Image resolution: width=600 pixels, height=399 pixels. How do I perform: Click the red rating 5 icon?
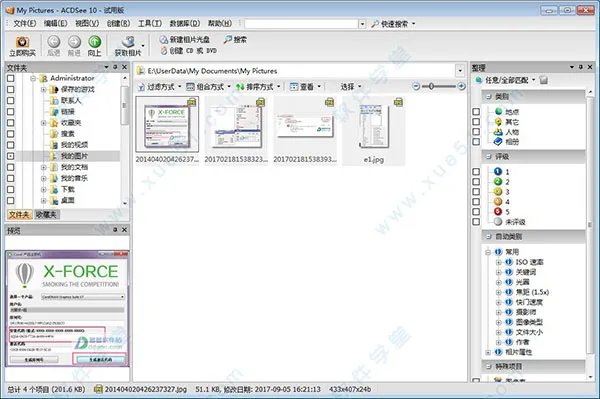498,212
